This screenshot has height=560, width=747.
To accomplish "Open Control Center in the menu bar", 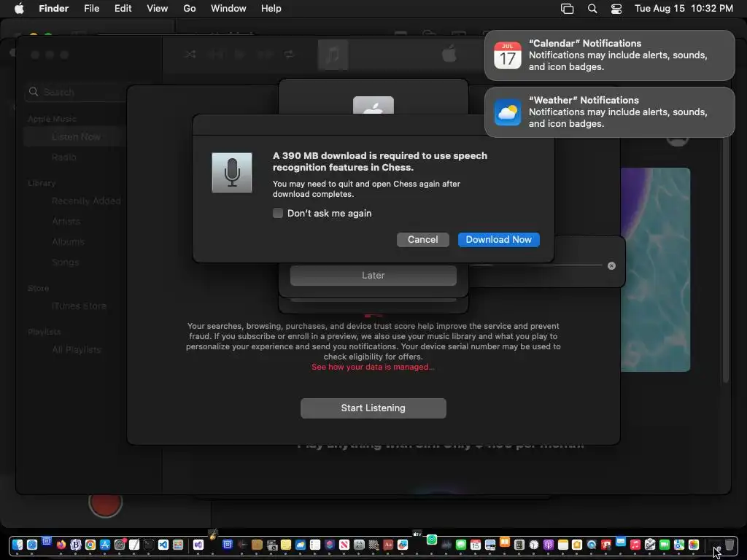I will pos(616,9).
